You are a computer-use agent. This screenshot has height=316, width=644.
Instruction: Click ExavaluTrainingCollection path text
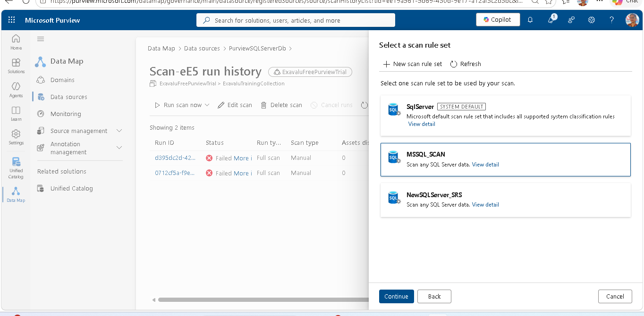point(254,83)
